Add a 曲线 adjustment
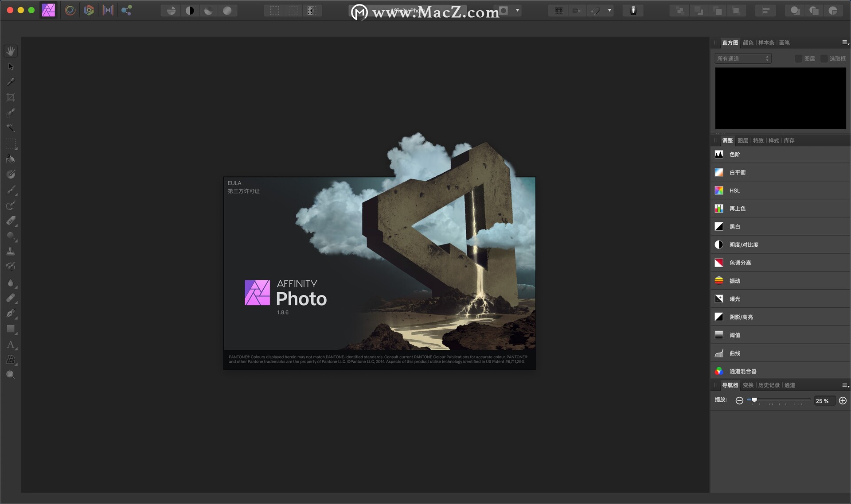 pos(780,353)
